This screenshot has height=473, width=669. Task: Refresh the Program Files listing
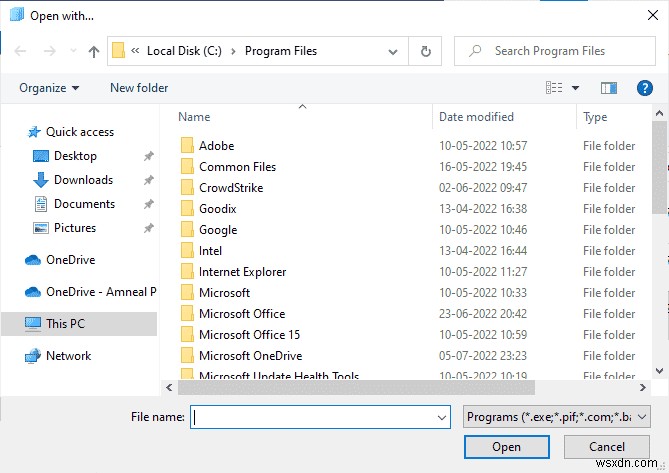(x=425, y=52)
